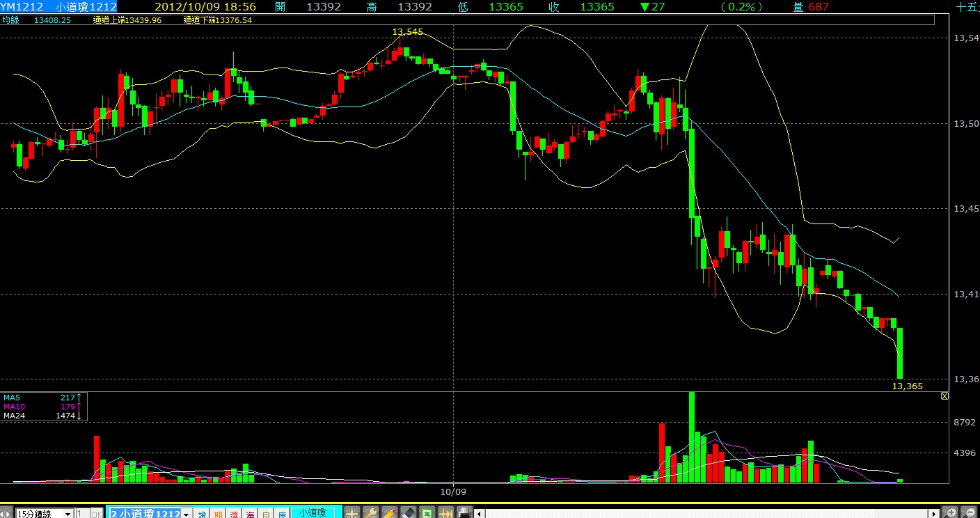Confirm with the OK button
The height and width of the screenshot is (518, 980).
pos(97,514)
